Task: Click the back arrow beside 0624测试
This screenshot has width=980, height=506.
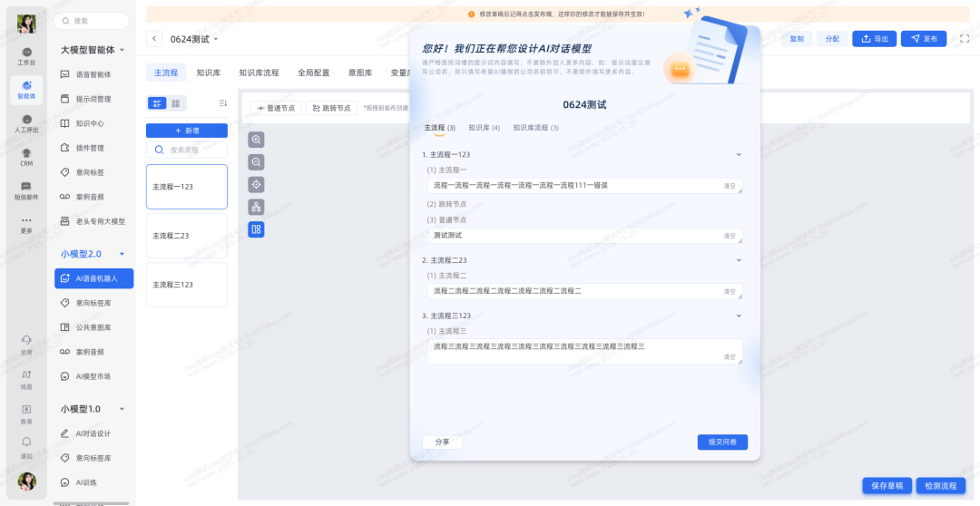Action: click(x=154, y=39)
